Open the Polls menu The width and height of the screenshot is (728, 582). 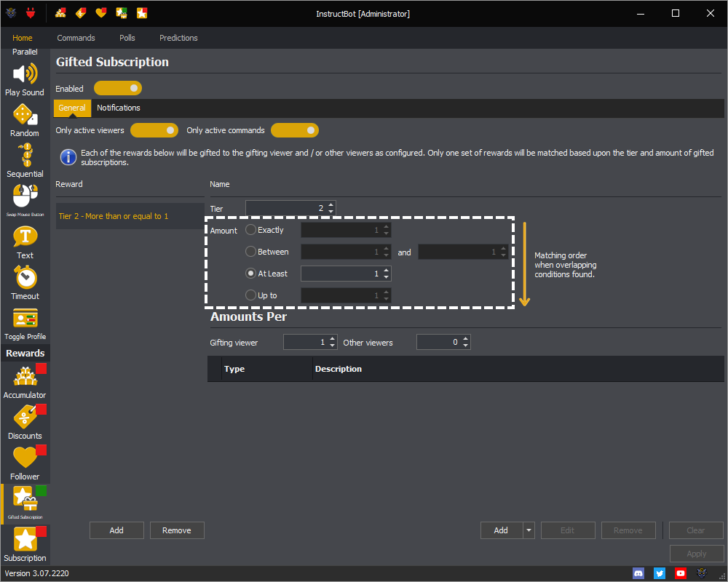tap(127, 38)
